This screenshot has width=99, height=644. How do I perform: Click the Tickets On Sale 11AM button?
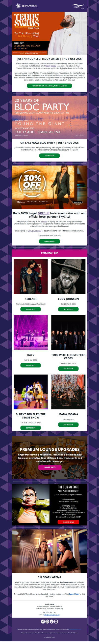49,86
